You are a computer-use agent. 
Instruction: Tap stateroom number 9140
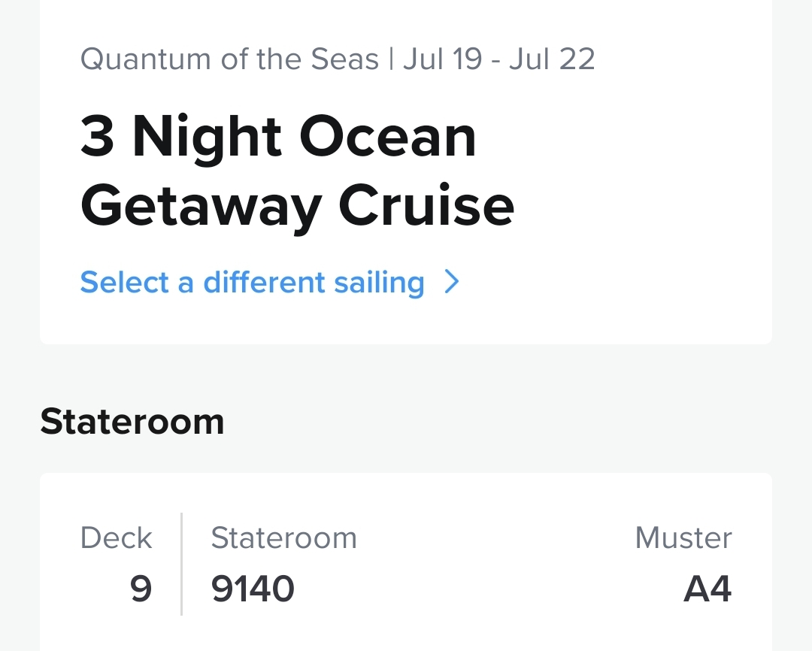253,589
